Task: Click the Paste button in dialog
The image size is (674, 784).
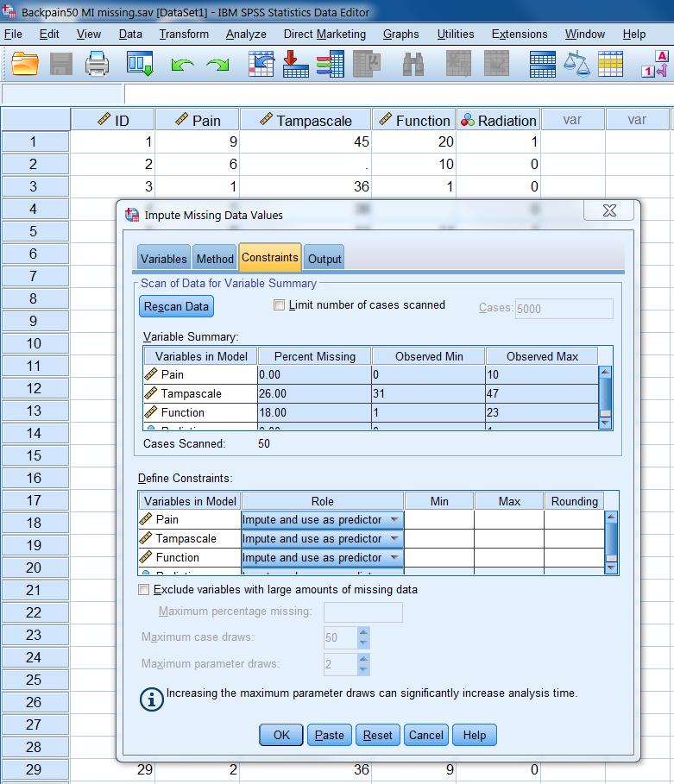Action: pyautogui.click(x=330, y=736)
